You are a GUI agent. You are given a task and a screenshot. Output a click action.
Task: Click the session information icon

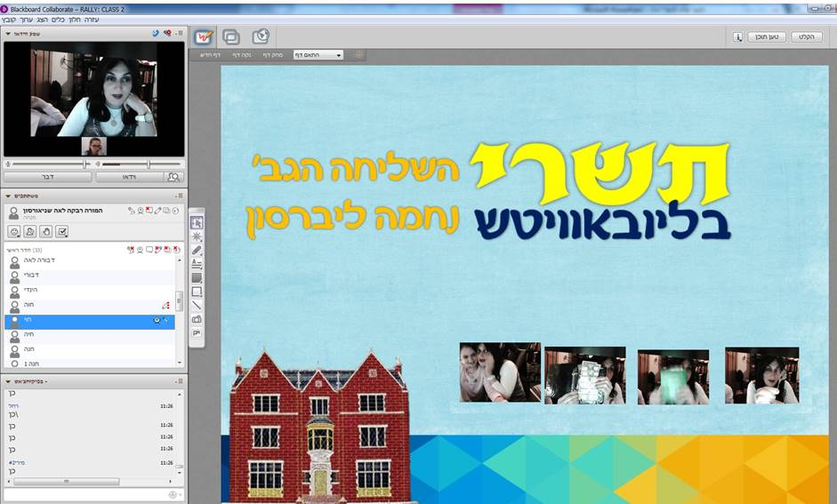point(737,36)
